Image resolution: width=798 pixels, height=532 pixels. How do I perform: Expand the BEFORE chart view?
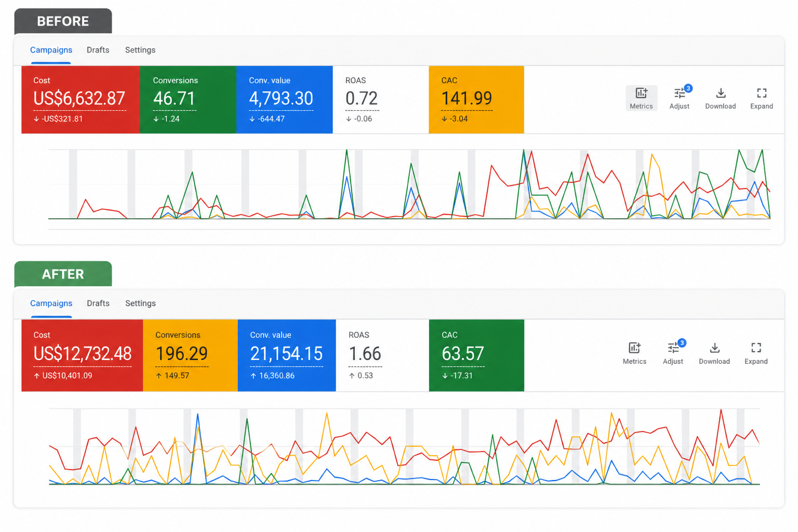pyautogui.click(x=762, y=98)
